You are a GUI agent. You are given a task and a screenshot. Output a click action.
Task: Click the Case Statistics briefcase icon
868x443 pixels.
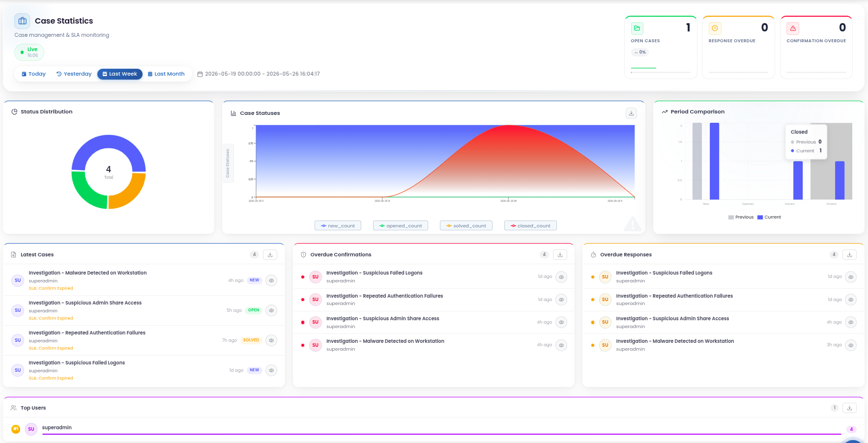coord(22,21)
